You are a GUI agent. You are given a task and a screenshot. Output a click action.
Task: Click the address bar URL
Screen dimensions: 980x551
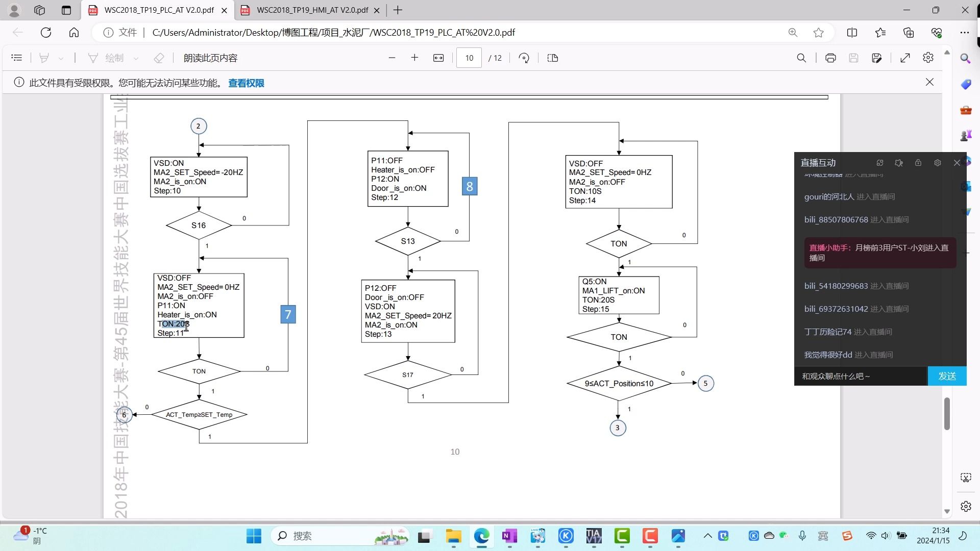tap(333, 33)
